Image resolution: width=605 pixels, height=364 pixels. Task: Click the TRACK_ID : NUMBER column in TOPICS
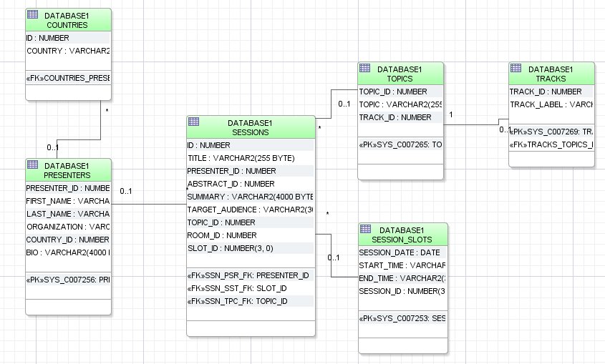click(395, 117)
